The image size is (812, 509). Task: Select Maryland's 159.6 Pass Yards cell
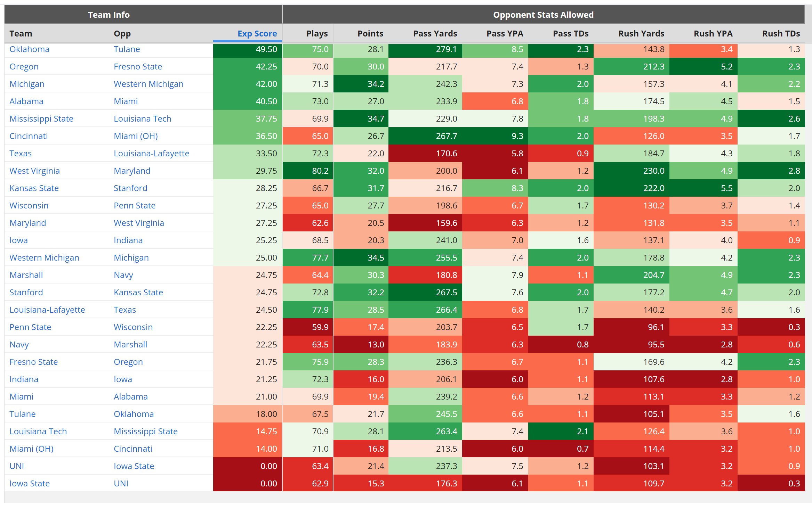tap(425, 223)
